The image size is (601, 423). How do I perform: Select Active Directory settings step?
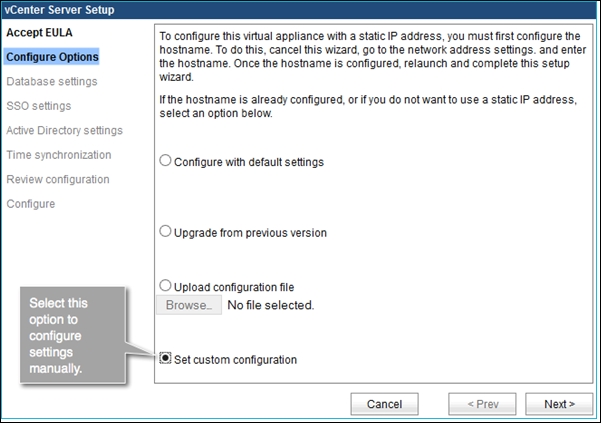(64, 130)
